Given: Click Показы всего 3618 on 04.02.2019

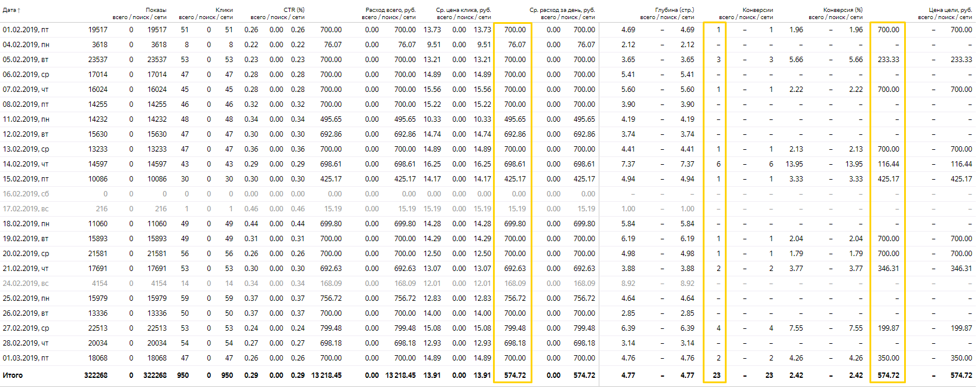Looking at the screenshot, I should (x=100, y=45).
